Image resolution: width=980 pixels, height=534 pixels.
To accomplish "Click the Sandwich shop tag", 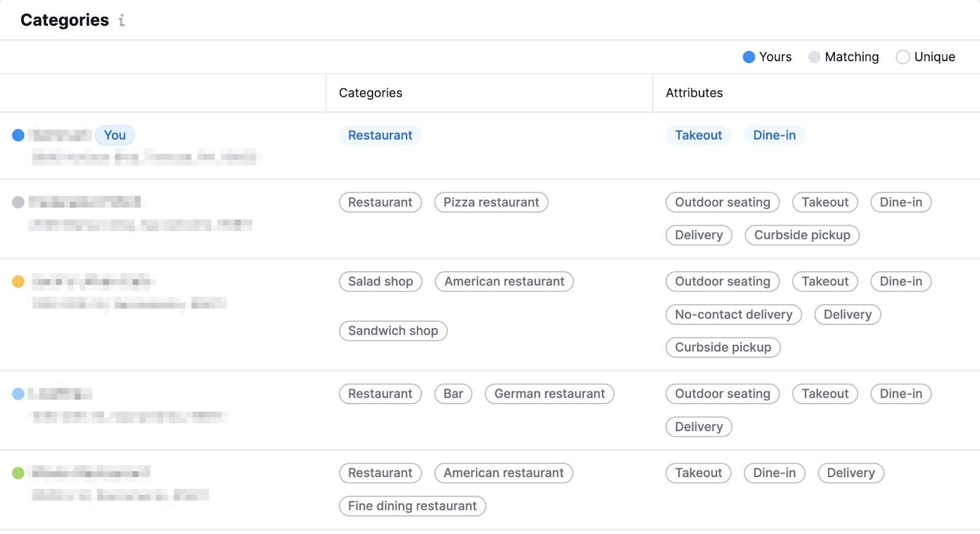I will 393,331.
